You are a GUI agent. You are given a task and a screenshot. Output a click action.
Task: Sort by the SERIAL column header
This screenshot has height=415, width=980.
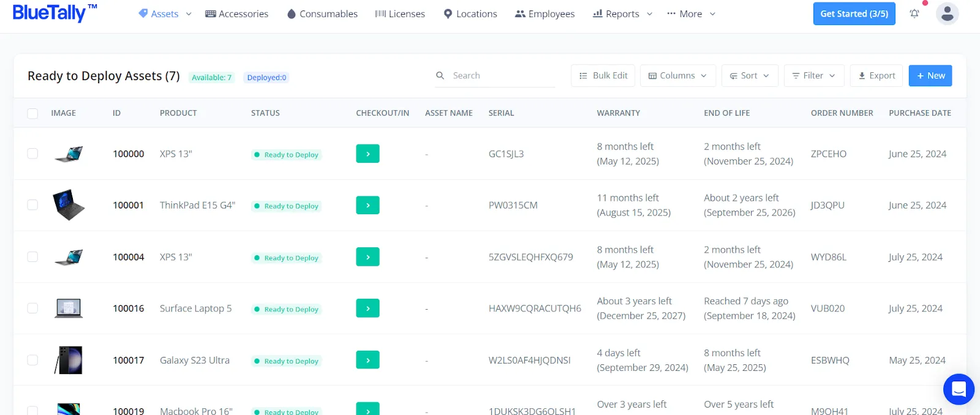tap(501, 113)
